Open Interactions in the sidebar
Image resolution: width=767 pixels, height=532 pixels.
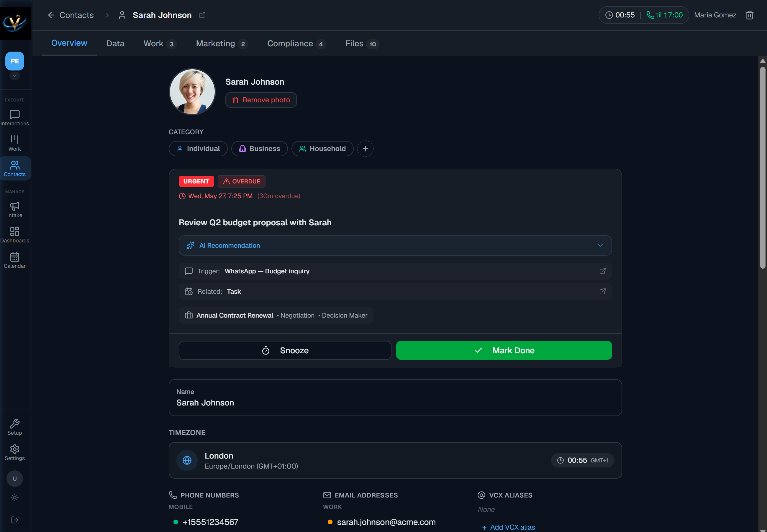[15, 118]
